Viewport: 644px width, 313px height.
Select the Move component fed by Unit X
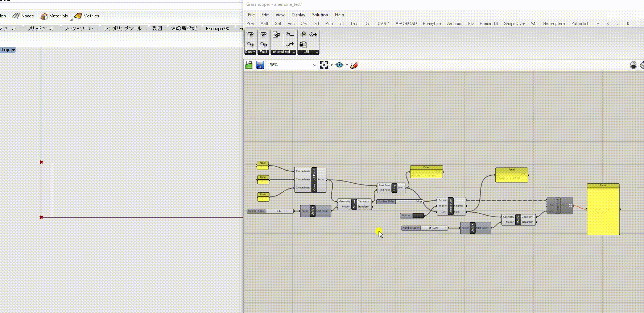pos(518,220)
